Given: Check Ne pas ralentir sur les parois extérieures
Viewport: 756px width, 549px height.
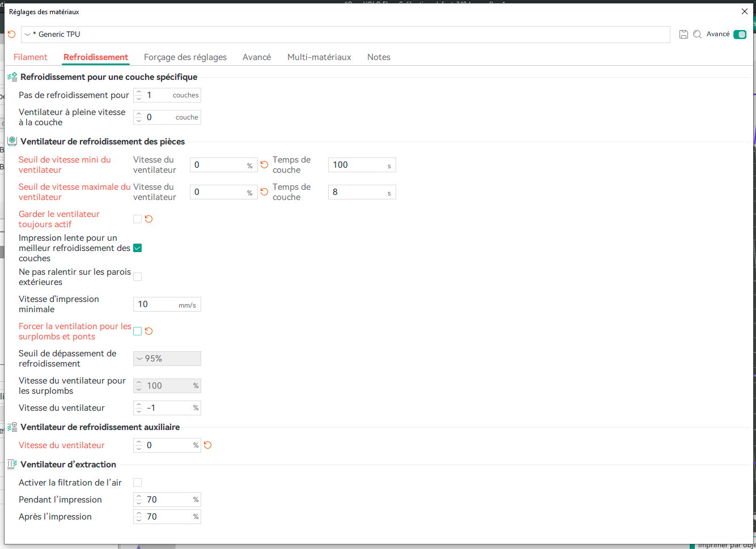Looking at the screenshot, I should coord(137,277).
